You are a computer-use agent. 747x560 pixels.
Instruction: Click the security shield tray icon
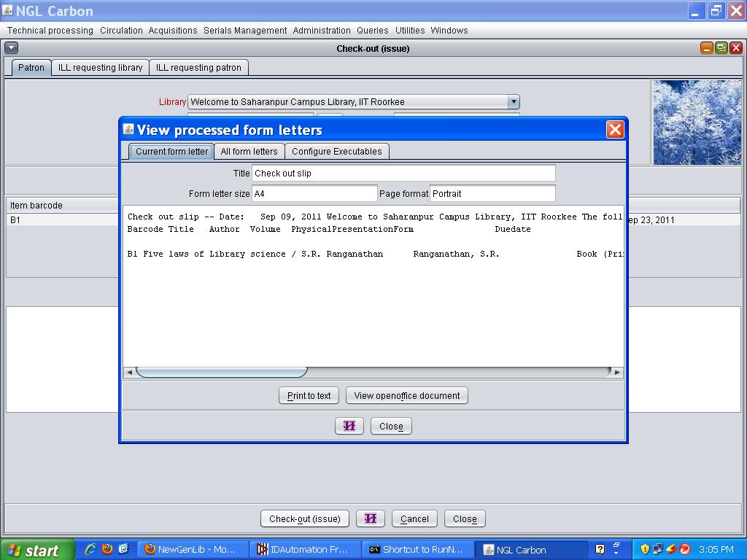coord(645,549)
